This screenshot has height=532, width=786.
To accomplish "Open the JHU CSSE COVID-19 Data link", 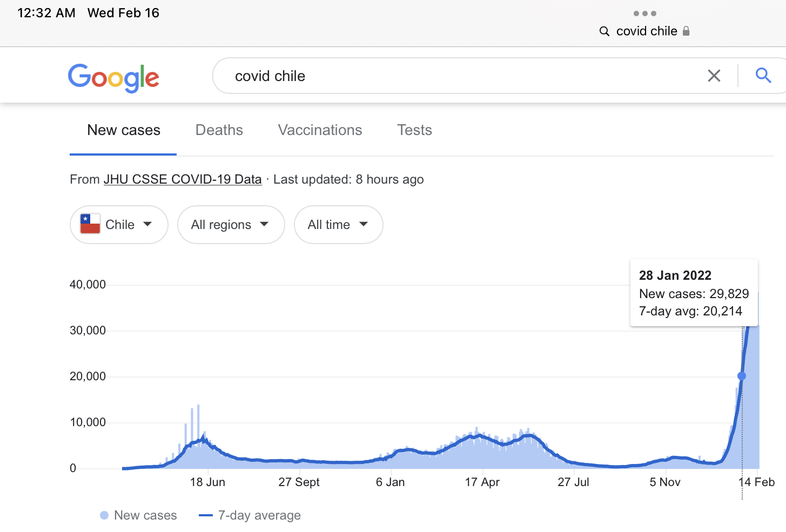I will point(183,179).
